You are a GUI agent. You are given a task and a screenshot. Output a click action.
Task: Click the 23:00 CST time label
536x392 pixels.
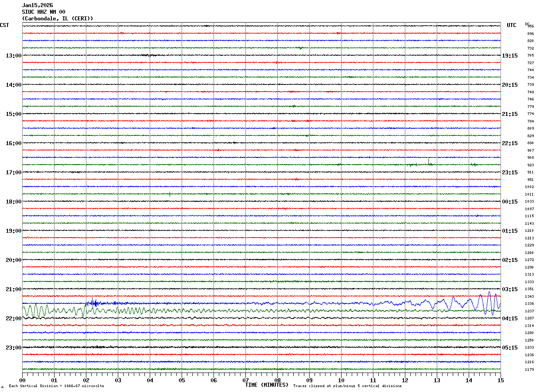(x=13, y=348)
